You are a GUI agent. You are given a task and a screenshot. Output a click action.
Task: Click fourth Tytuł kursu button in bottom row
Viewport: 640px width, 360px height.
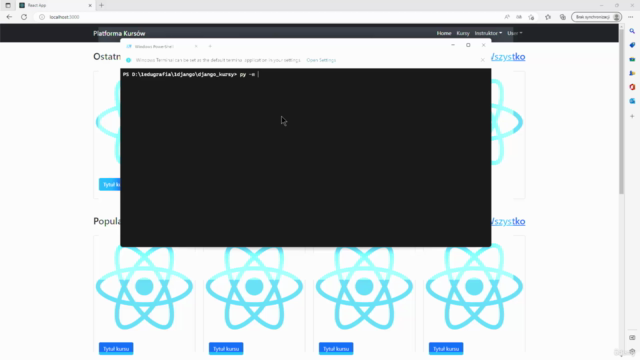[x=446, y=349]
